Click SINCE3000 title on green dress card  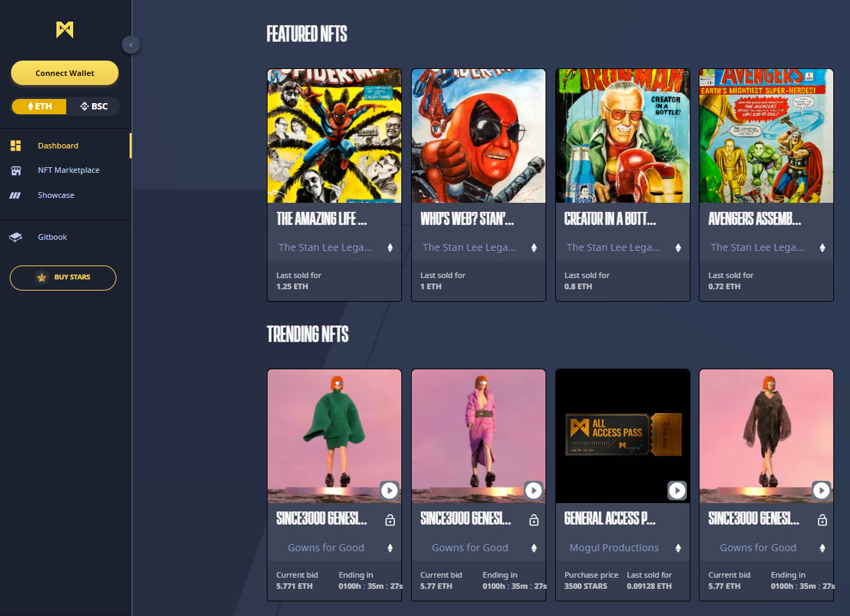tap(322, 519)
